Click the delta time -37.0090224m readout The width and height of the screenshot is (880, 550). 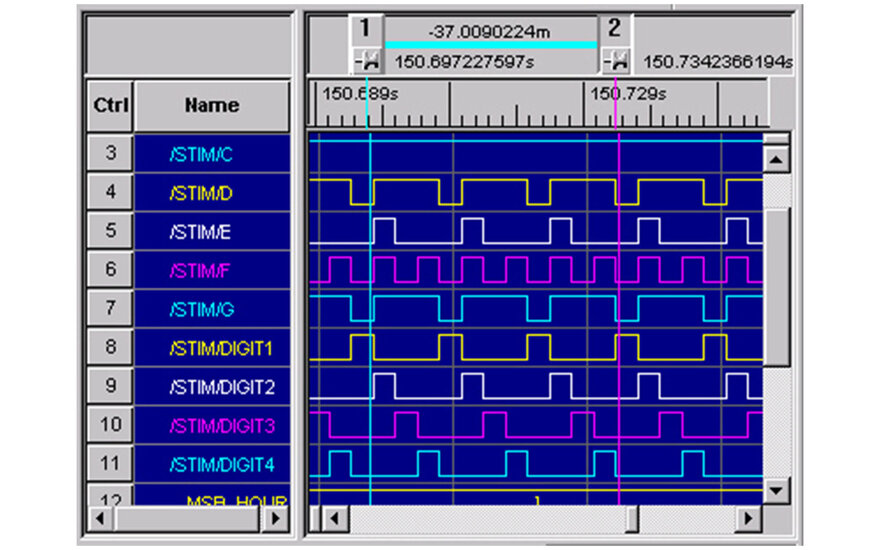[x=489, y=31]
